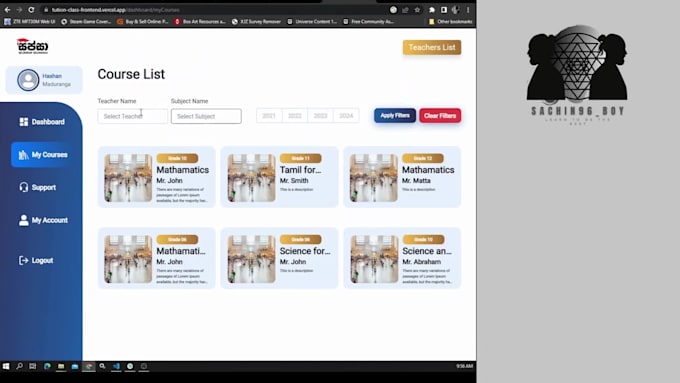Open Task View on the taskbar
This screenshot has width=680, height=383.
point(33,367)
